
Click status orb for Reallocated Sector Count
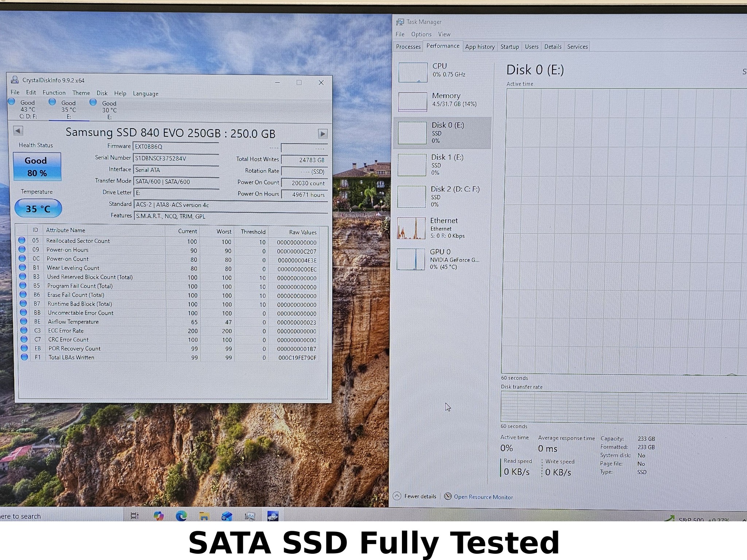click(x=22, y=240)
